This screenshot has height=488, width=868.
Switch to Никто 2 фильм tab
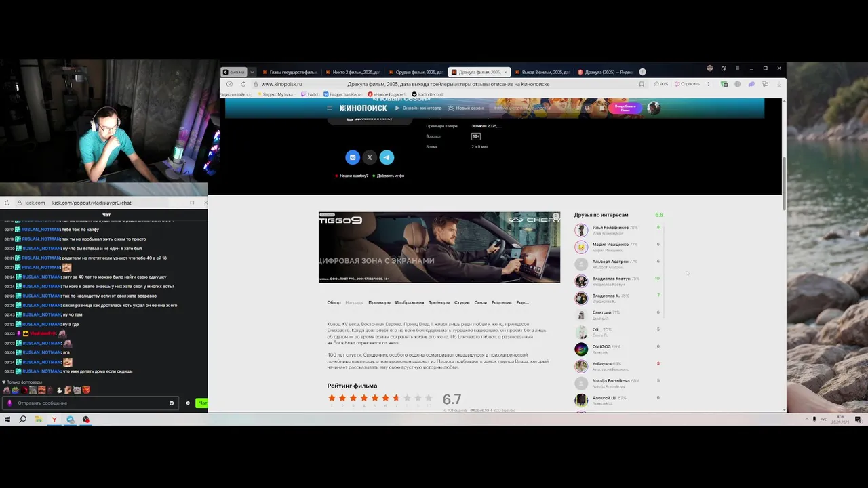[x=353, y=72]
